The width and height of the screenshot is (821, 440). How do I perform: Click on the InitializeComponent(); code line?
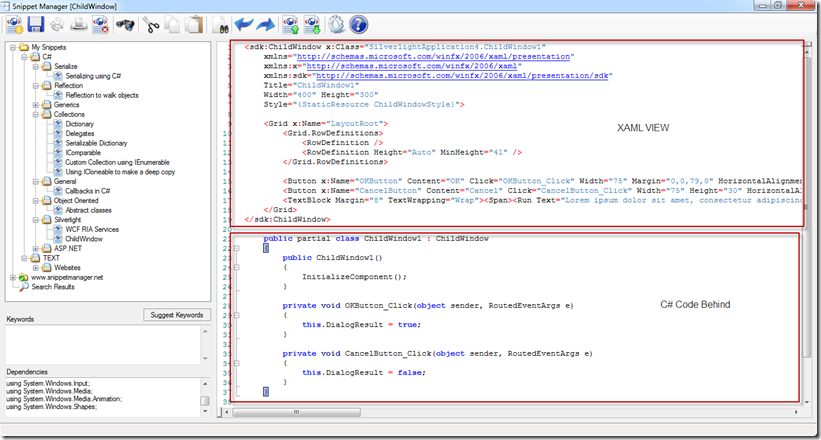tap(354, 277)
